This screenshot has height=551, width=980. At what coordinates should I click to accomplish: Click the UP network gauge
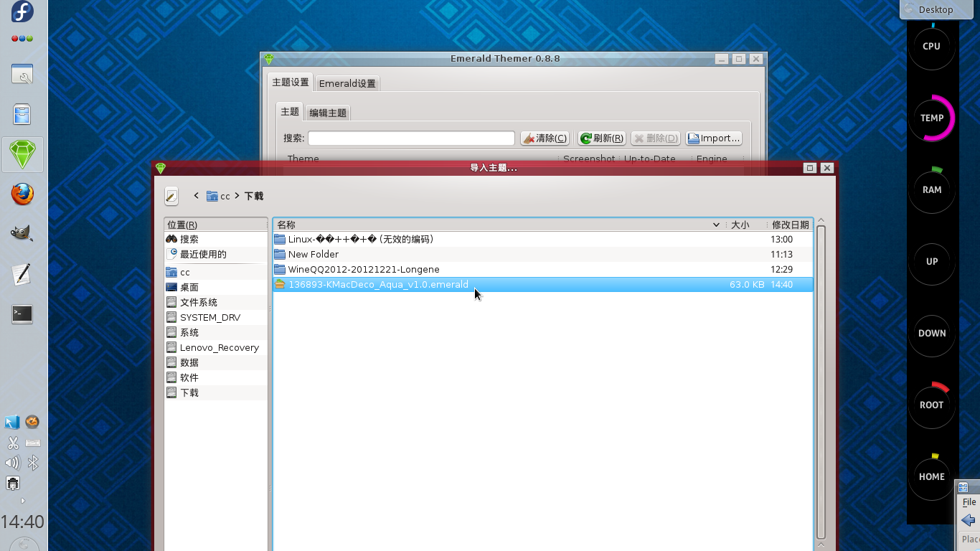931,261
